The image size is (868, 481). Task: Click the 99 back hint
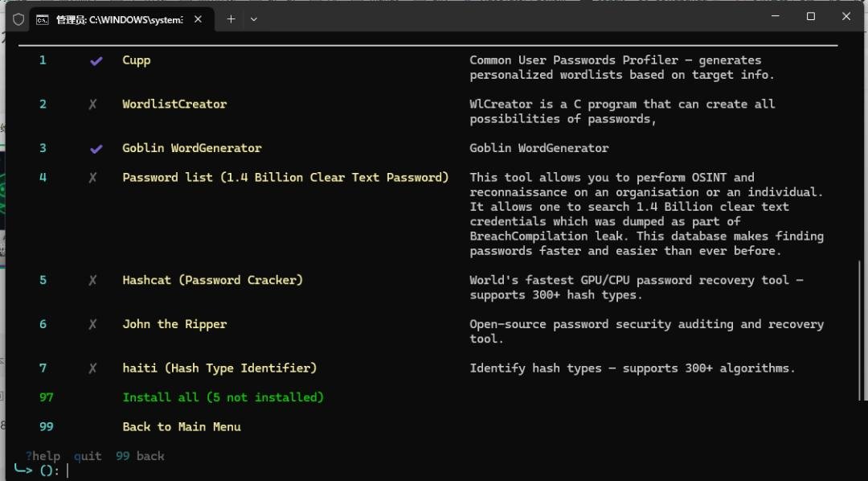point(140,456)
